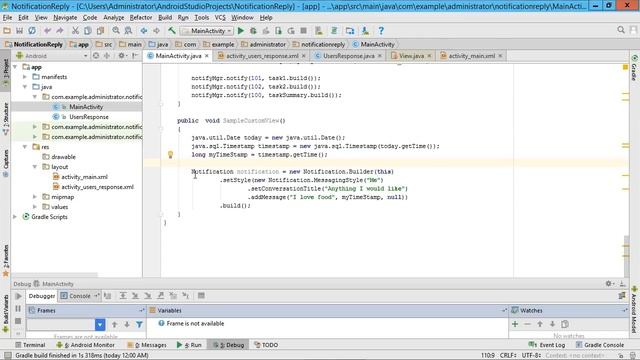
Task: Click the Cut scissors icon
Action: [75, 31]
